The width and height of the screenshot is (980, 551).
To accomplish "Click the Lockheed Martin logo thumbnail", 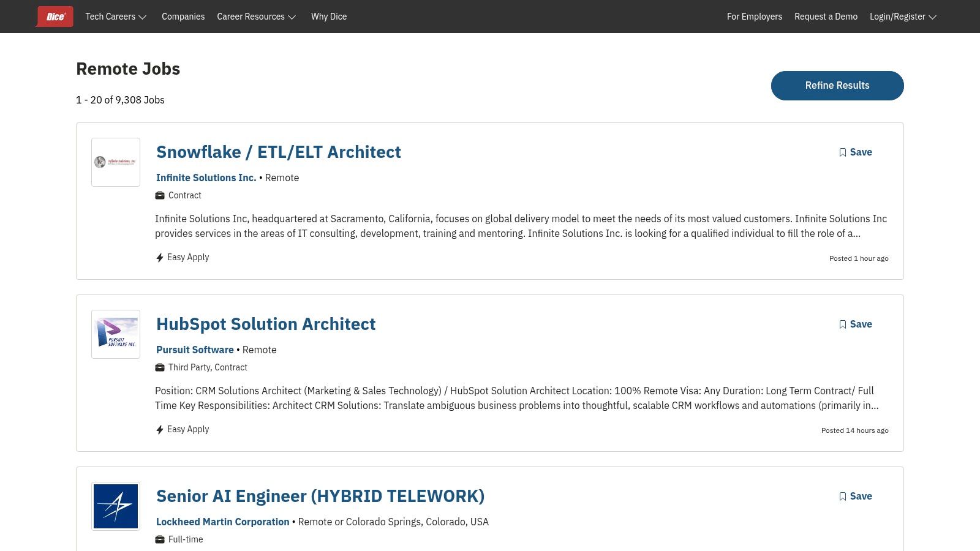I will [116, 506].
